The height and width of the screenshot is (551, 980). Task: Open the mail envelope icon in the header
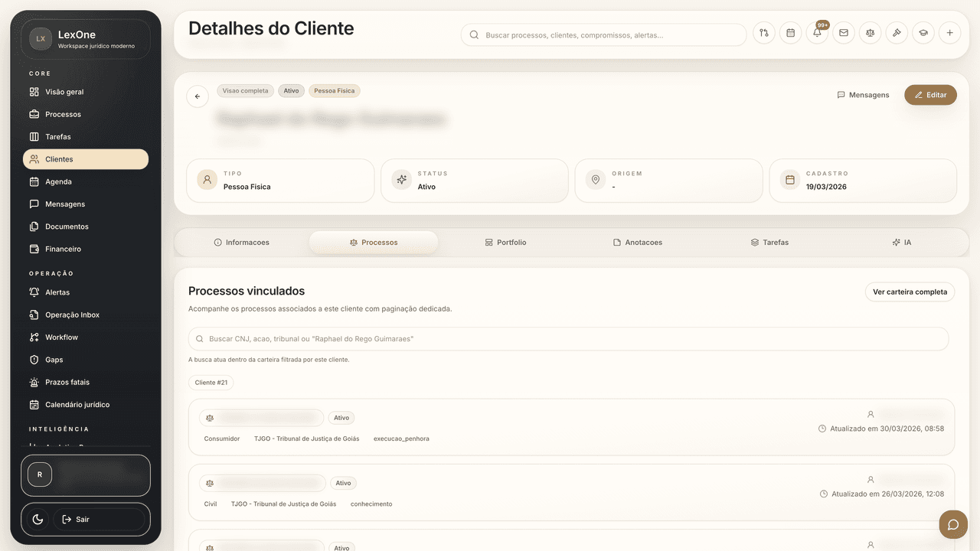[x=844, y=33]
